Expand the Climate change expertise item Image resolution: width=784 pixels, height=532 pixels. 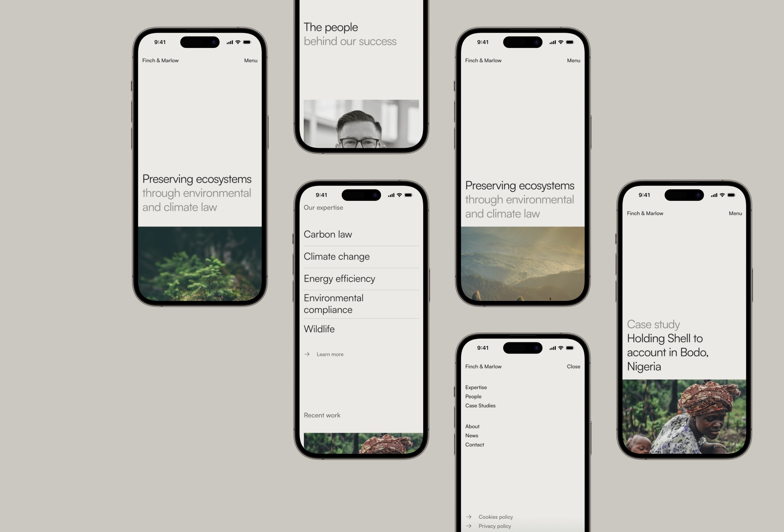337,256
